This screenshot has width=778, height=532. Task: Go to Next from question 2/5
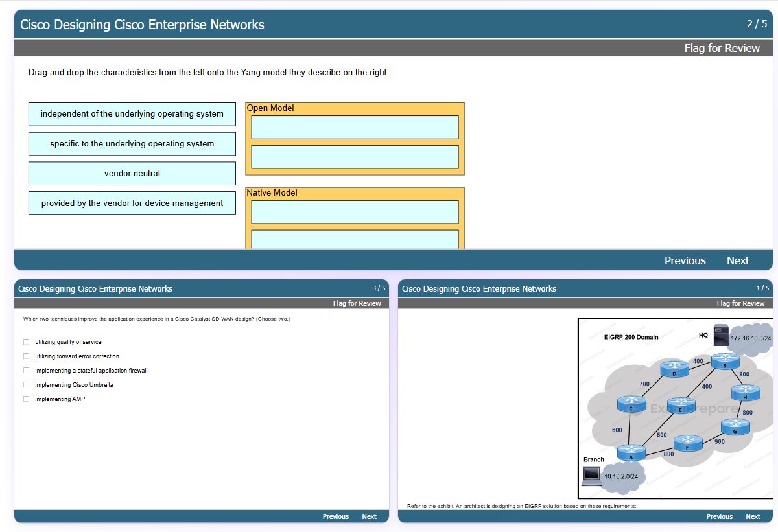click(x=738, y=260)
